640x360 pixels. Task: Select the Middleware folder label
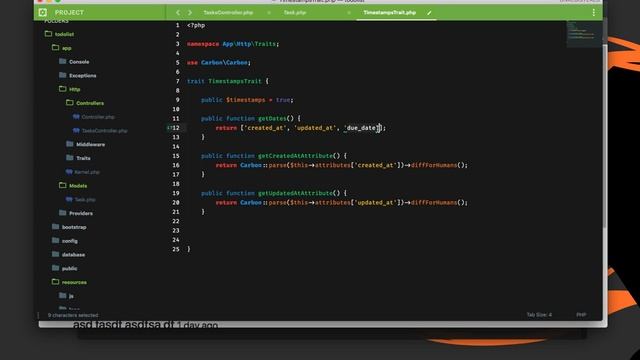pyautogui.click(x=91, y=144)
